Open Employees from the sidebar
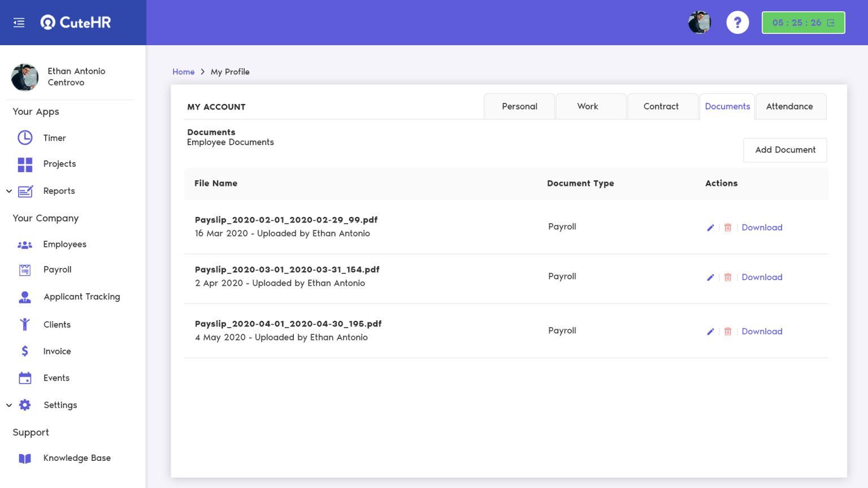The height and width of the screenshot is (488, 868). coord(25,245)
